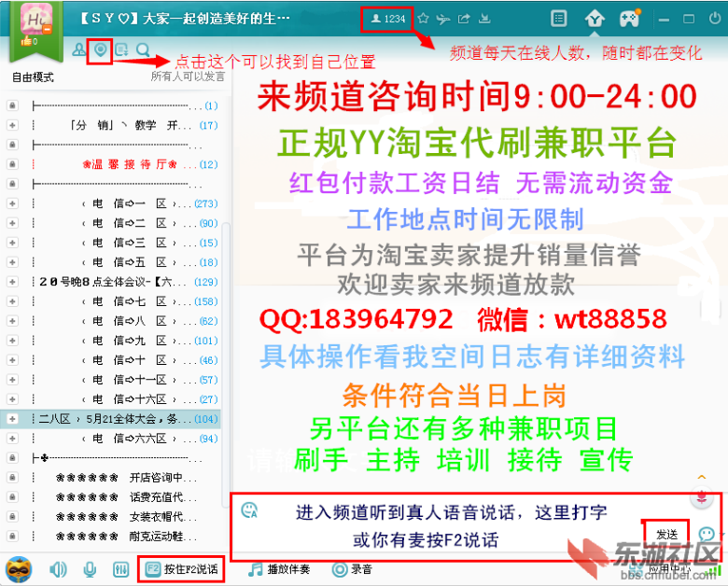Click lock icon beside 温馨接待厅

point(12,164)
